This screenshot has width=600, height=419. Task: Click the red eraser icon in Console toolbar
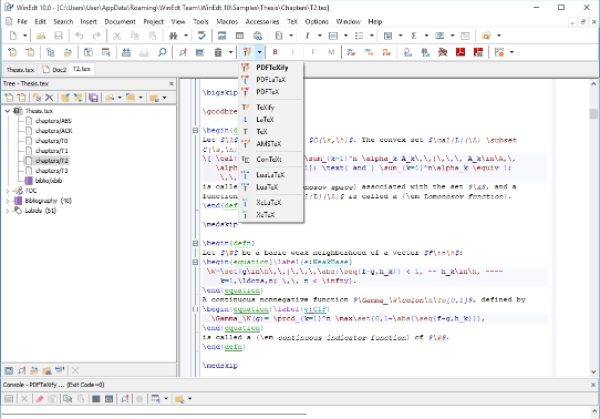[x=39, y=399]
